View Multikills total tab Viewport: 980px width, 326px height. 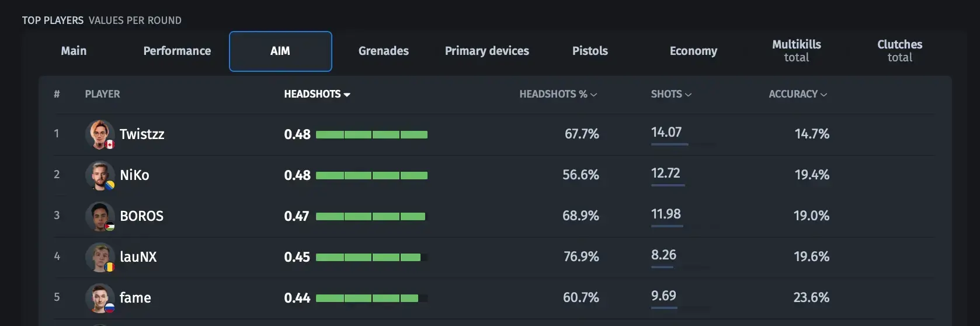click(x=797, y=51)
